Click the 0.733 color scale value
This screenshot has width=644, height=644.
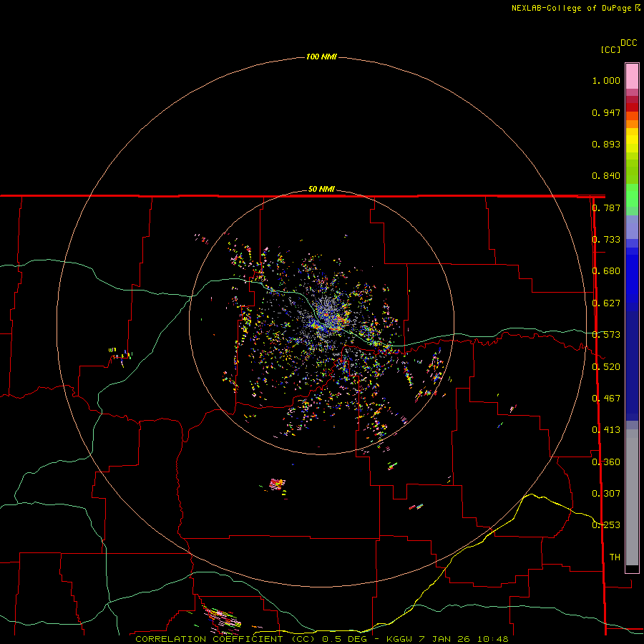tap(606, 240)
